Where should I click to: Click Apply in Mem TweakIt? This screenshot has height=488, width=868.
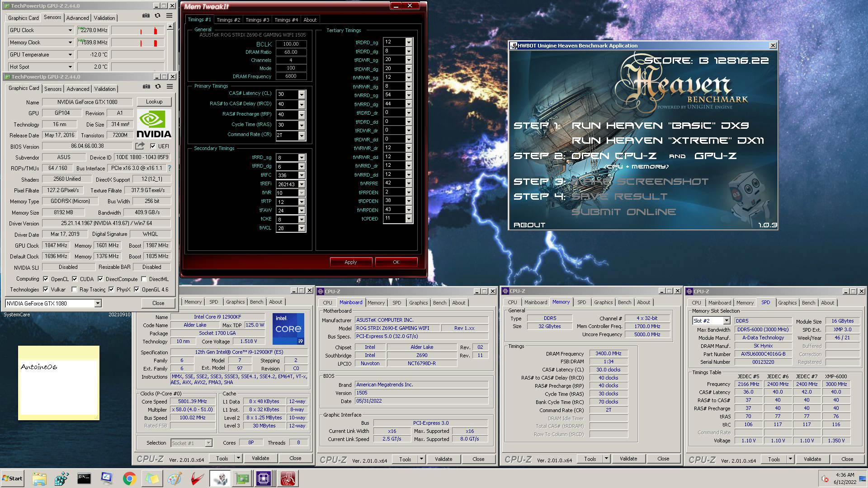(x=351, y=262)
